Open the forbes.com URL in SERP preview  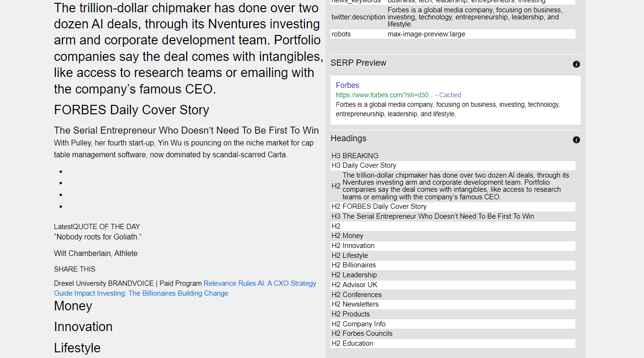coord(384,95)
